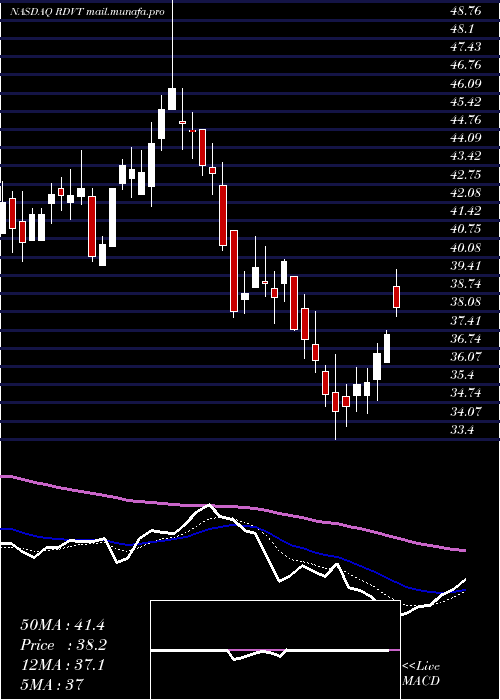Click the 50MA : 41.4 readout
Screen dimensions: 500x700
(62, 625)
